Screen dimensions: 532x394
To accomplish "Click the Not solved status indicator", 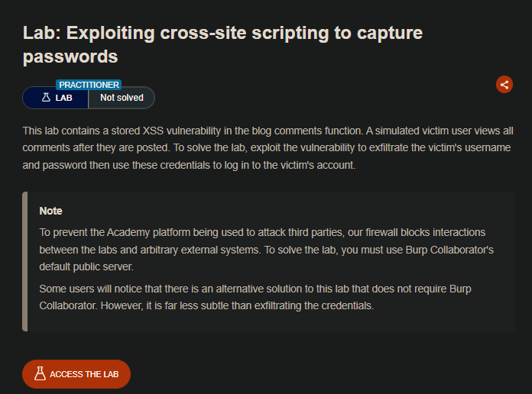I will tap(122, 98).
